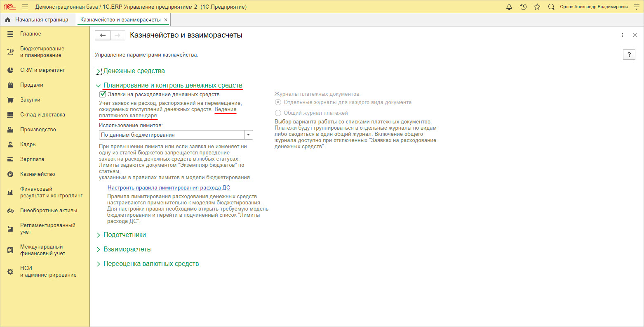
Task: Open the Использование лимитов dropdown arrow
Action: point(249,135)
